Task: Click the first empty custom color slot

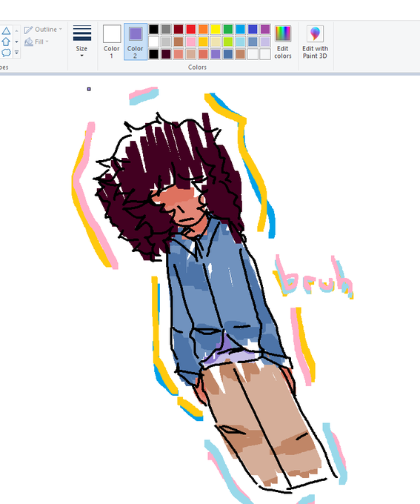Action: tap(253, 54)
